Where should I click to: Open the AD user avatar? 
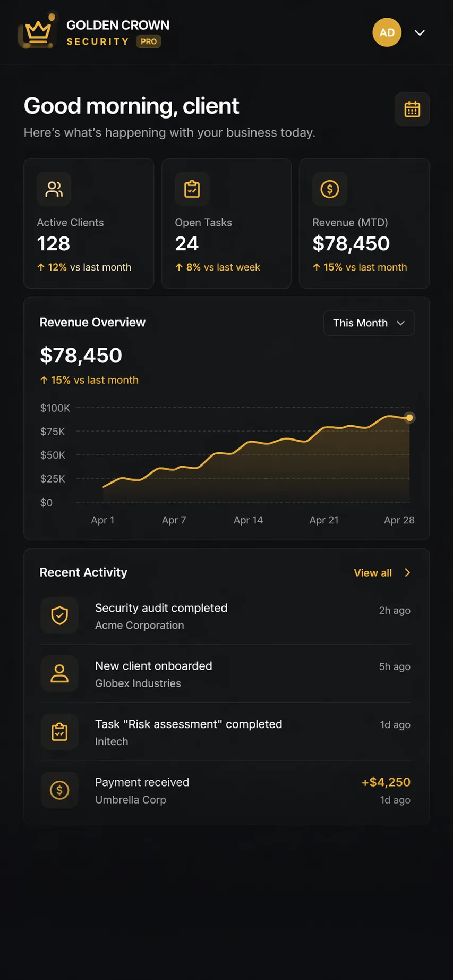387,32
